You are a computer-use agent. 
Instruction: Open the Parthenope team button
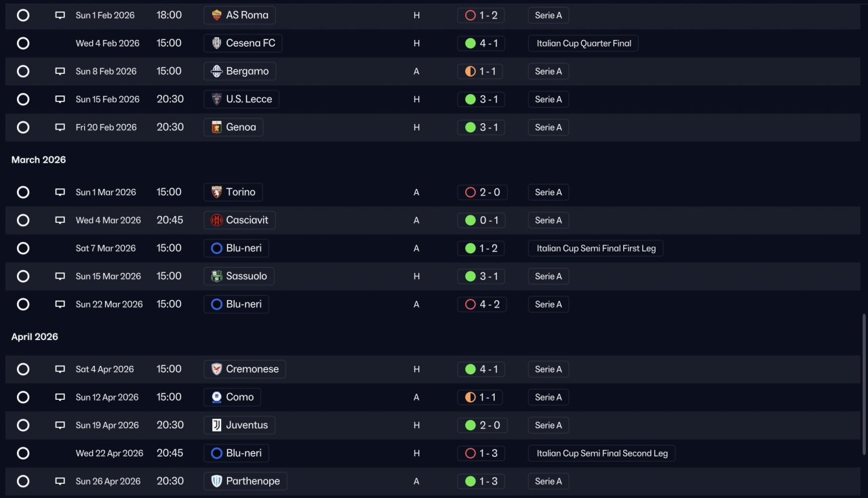point(245,481)
